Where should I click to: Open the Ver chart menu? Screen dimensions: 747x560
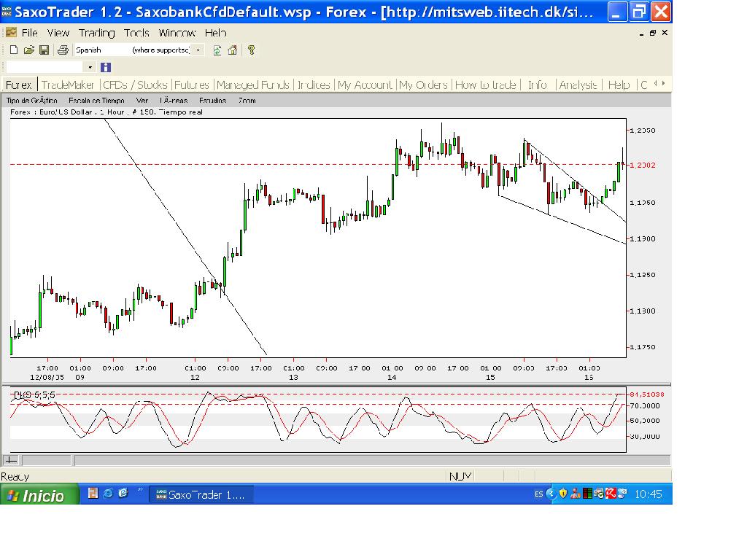(142, 101)
